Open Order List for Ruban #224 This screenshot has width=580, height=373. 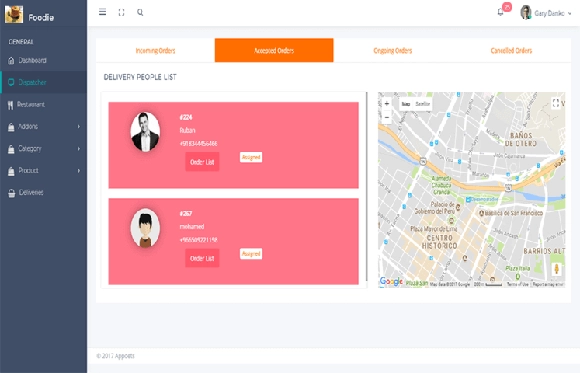click(x=202, y=162)
